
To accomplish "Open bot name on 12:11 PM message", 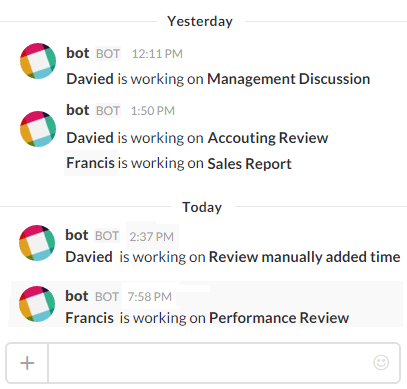I will 78,53.
